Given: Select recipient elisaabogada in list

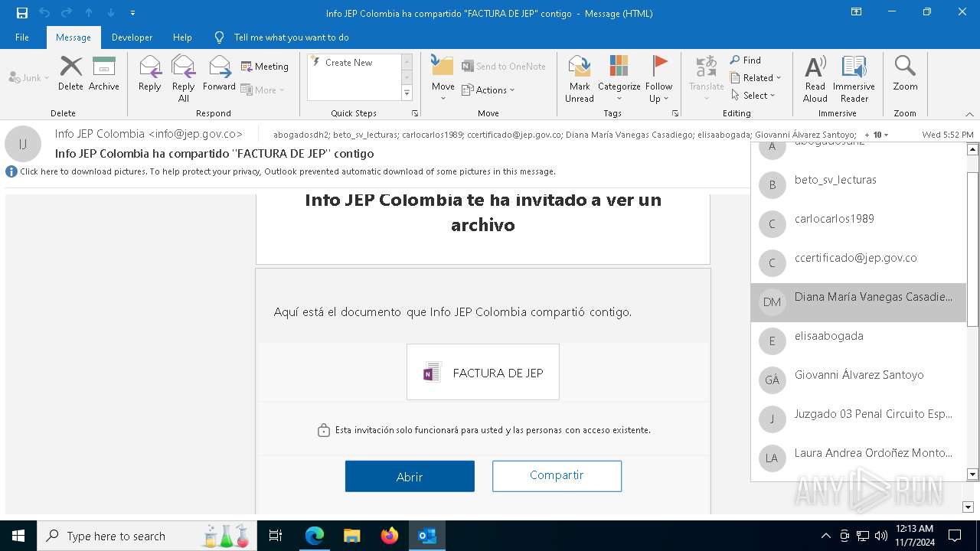Looking at the screenshot, I should click(858, 341).
